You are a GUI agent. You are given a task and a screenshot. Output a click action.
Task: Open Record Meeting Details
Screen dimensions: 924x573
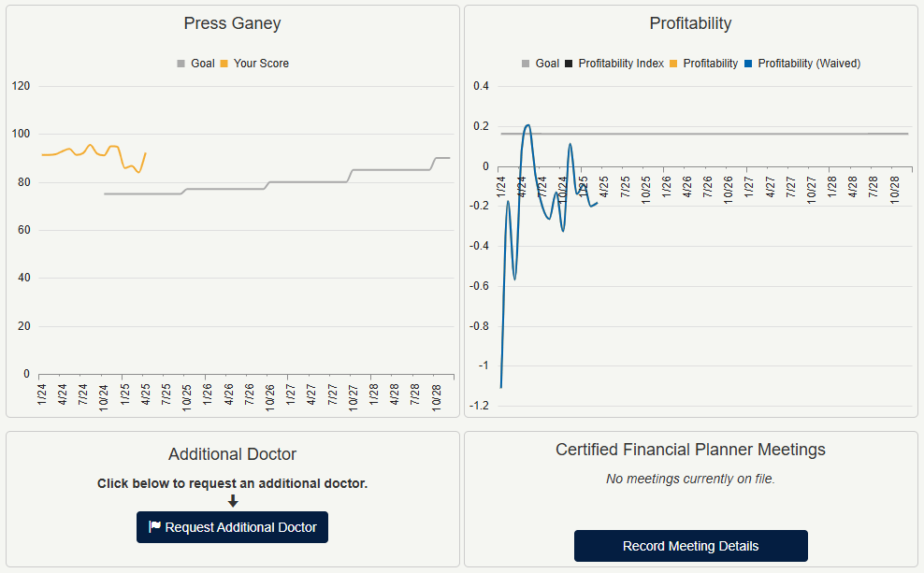tap(690, 546)
